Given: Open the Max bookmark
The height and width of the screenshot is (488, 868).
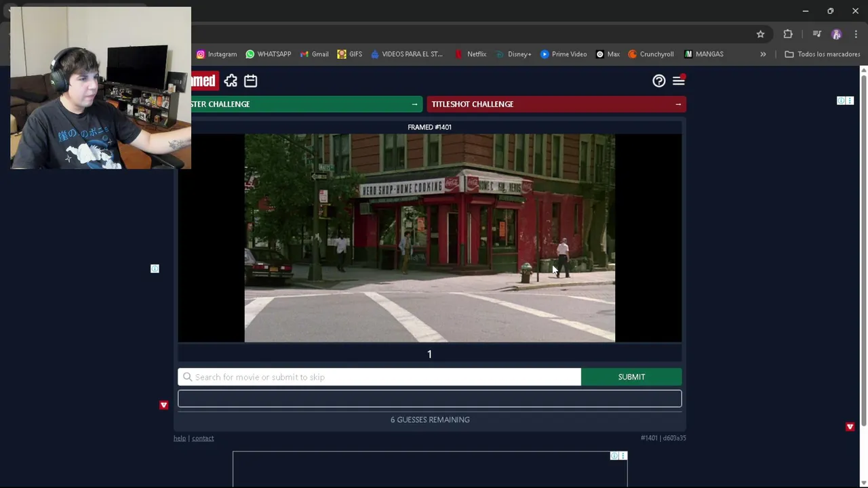Looking at the screenshot, I should tap(608, 54).
